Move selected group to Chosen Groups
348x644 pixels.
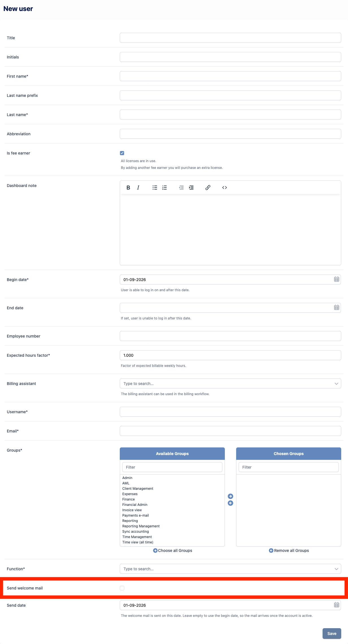(230, 496)
